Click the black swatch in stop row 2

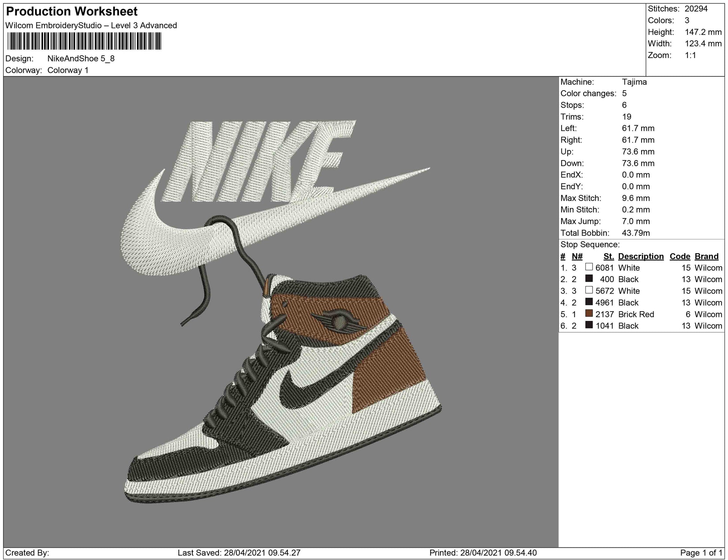[x=589, y=279]
